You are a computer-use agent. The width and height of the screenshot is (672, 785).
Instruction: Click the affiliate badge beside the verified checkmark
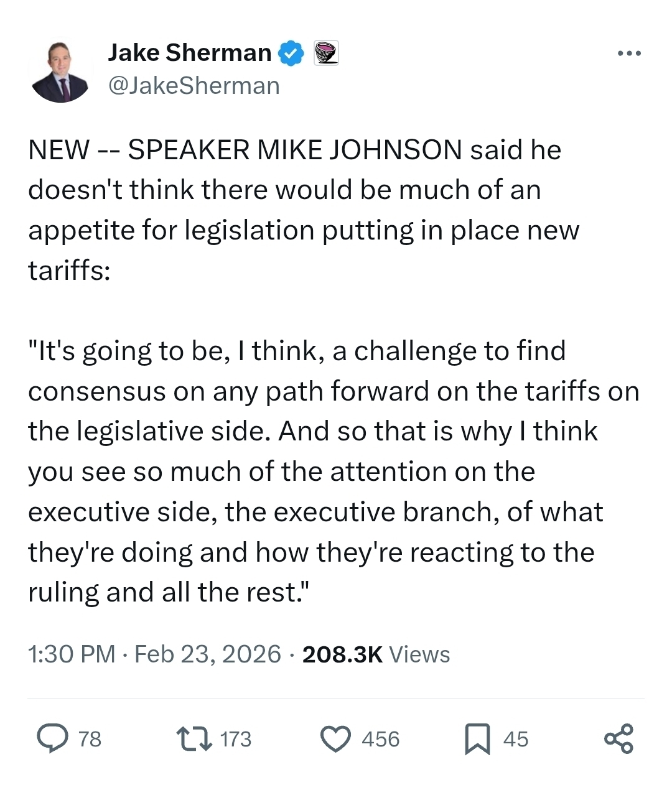pyautogui.click(x=325, y=53)
